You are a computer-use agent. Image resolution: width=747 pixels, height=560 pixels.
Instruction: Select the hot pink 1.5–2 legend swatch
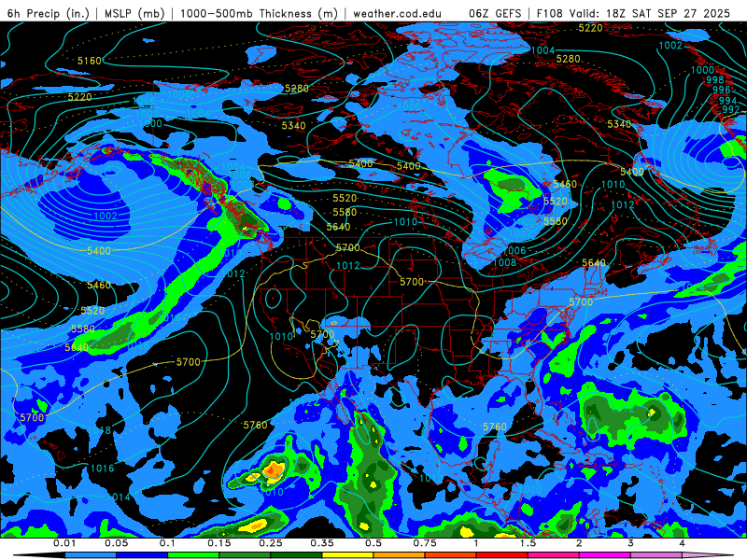554,555
